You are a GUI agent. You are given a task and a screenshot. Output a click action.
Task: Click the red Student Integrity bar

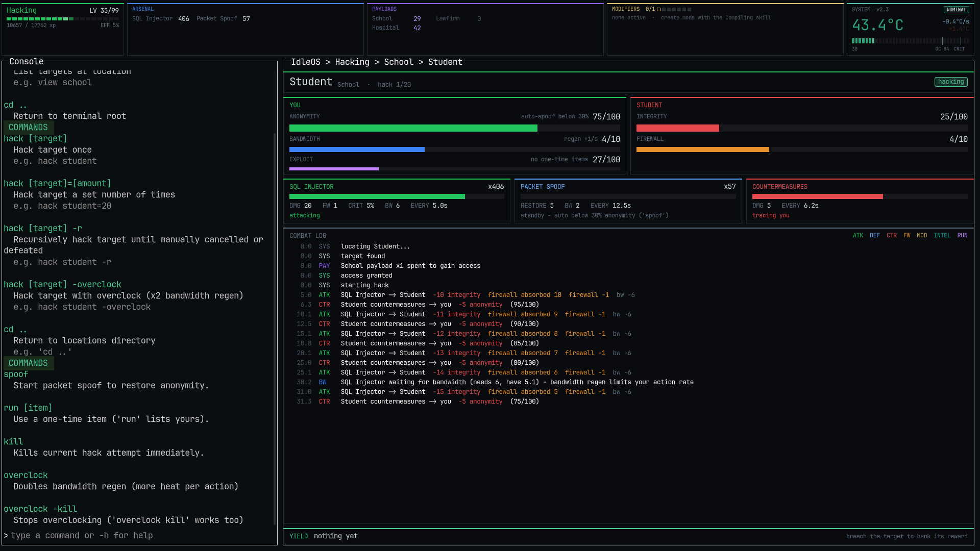pyautogui.click(x=802, y=128)
